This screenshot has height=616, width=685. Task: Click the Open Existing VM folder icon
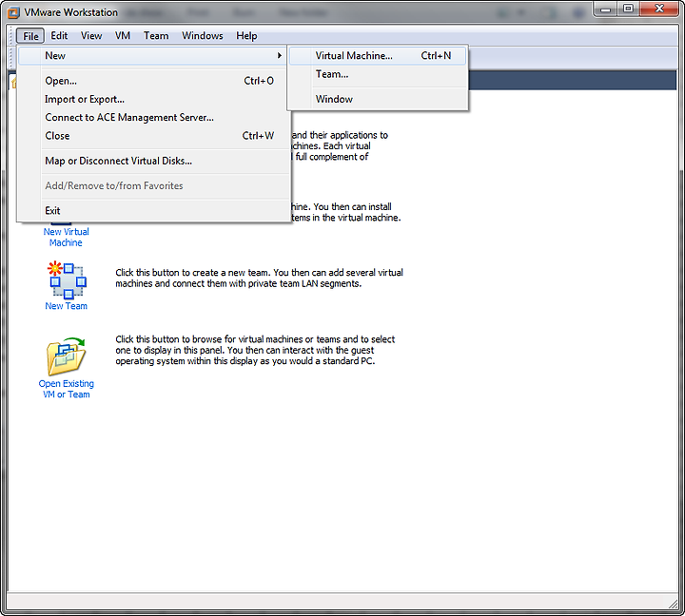point(66,356)
